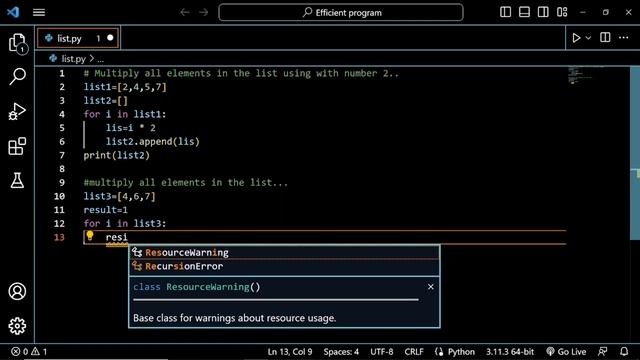Select RecursionError suggestion
Image resolution: width=640 pixels, height=360 pixels.
coord(284,267)
